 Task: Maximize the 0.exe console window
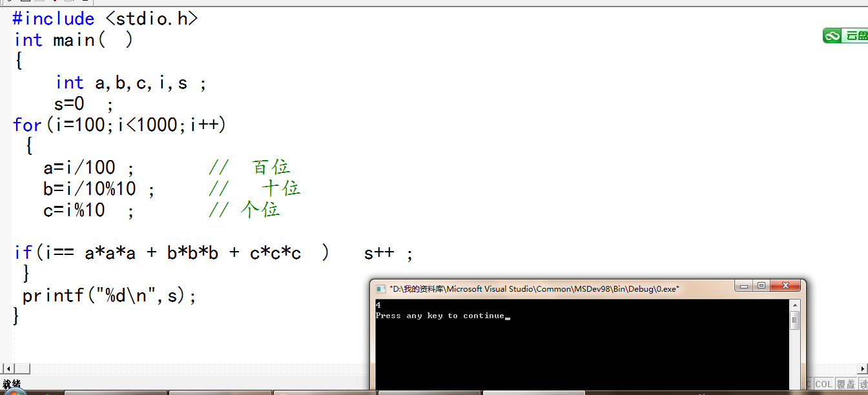(761, 286)
